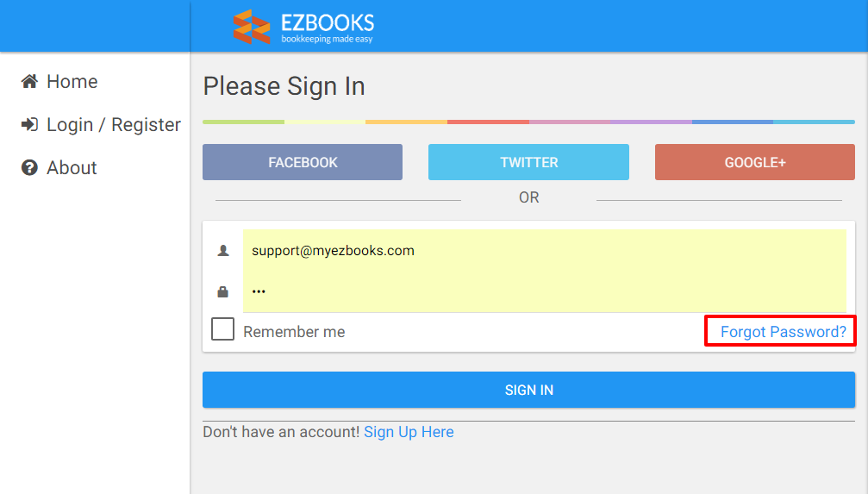Click into the password input field
This screenshot has width=868, height=494.
coord(543,291)
